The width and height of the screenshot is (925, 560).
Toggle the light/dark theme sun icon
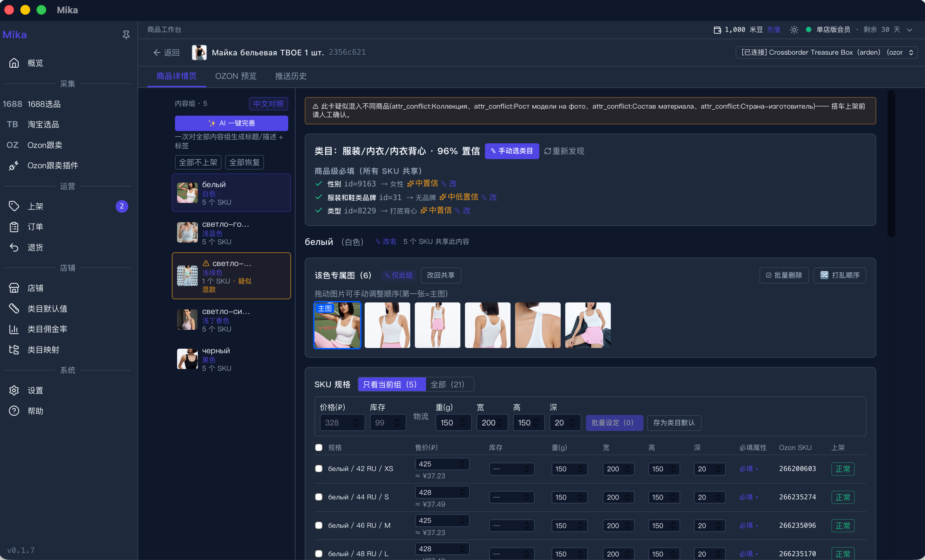point(794,30)
